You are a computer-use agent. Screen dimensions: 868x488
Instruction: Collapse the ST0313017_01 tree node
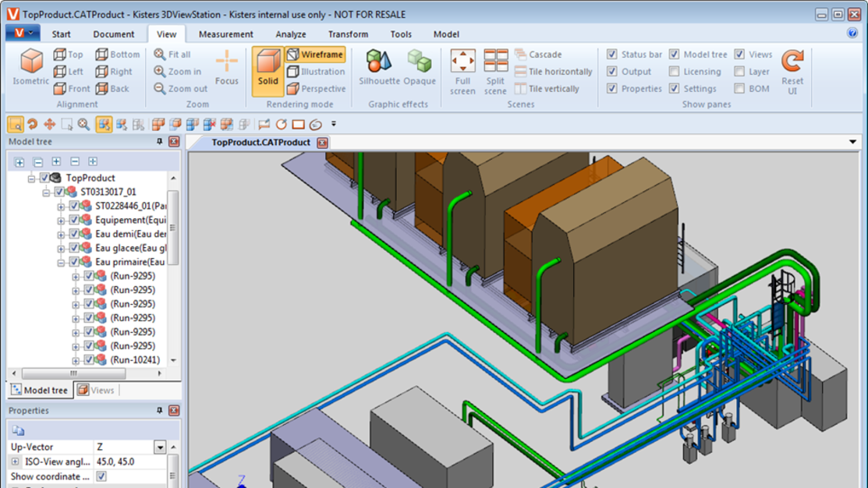click(47, 192)
